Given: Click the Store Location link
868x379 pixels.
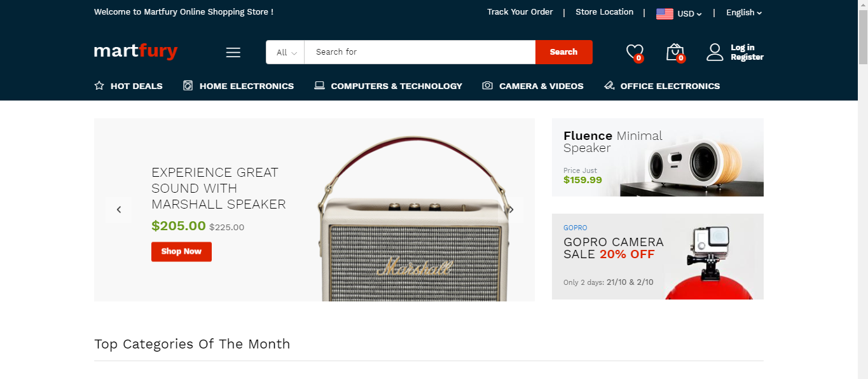Looking at the screenshot, I should [x=604, y=11].
